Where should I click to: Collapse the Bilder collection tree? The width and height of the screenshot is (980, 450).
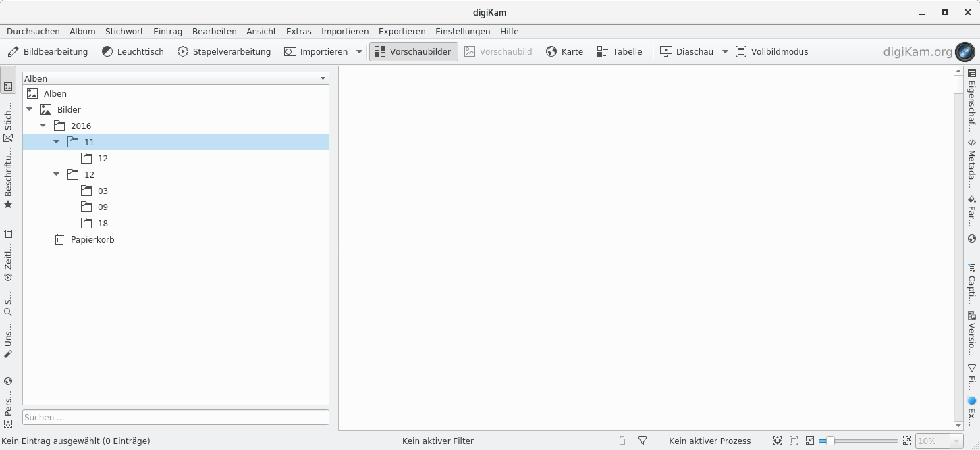pyautogui.click(x=30, y=109)
